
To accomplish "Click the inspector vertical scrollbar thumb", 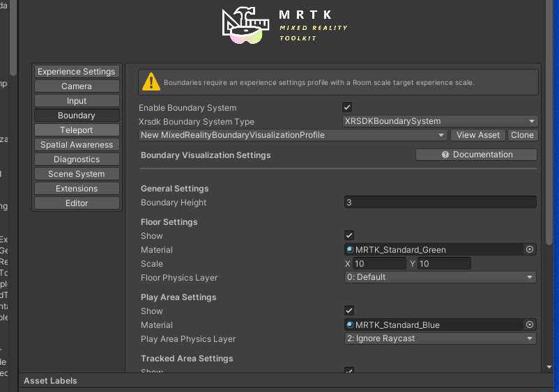I will point(549,121).
